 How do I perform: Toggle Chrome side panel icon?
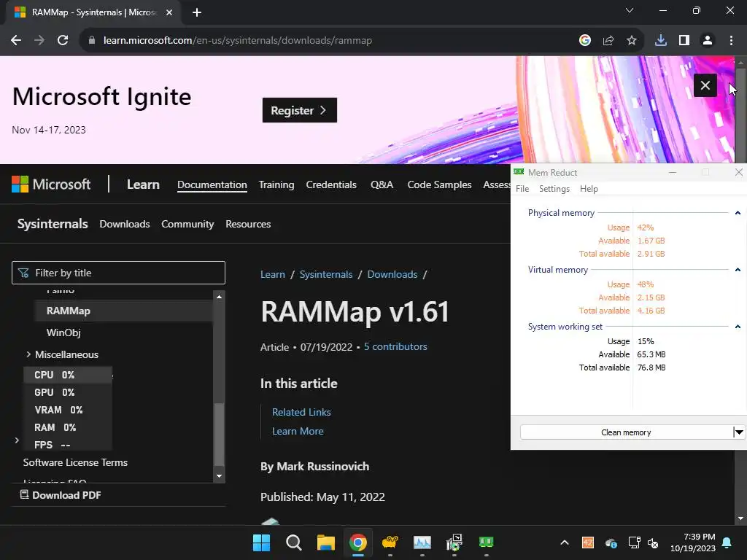(x=684, y=41)
